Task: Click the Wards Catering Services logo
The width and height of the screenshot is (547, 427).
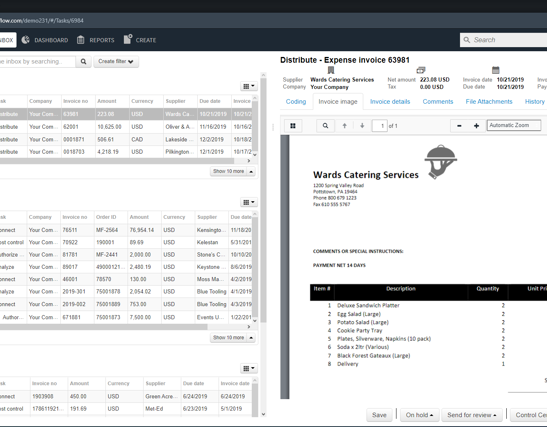Action: 440,162
